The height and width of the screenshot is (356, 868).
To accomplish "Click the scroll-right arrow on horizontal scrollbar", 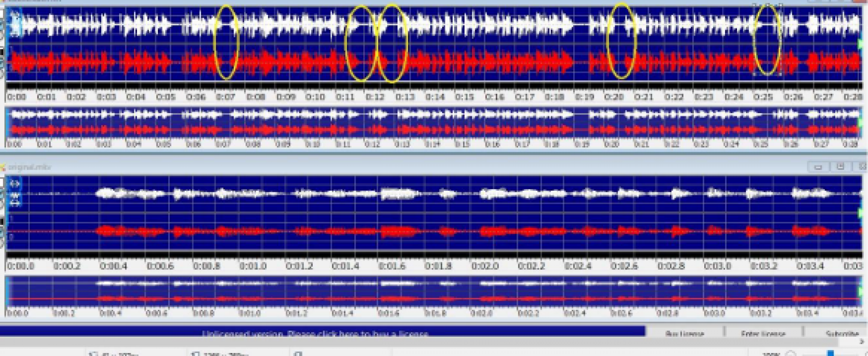I will [x=862, y=342].
